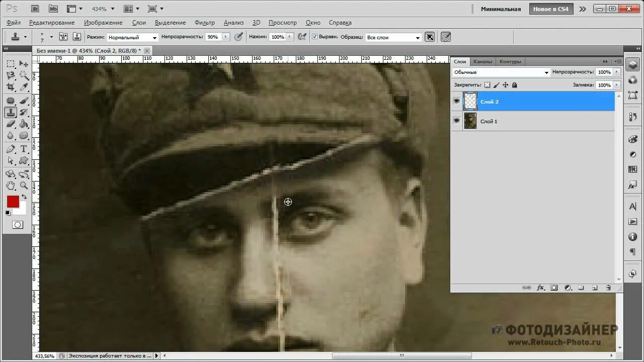Add layer mask to Слой 2
644x362 pixels.
pyautogui.click(x=554, y=288)
